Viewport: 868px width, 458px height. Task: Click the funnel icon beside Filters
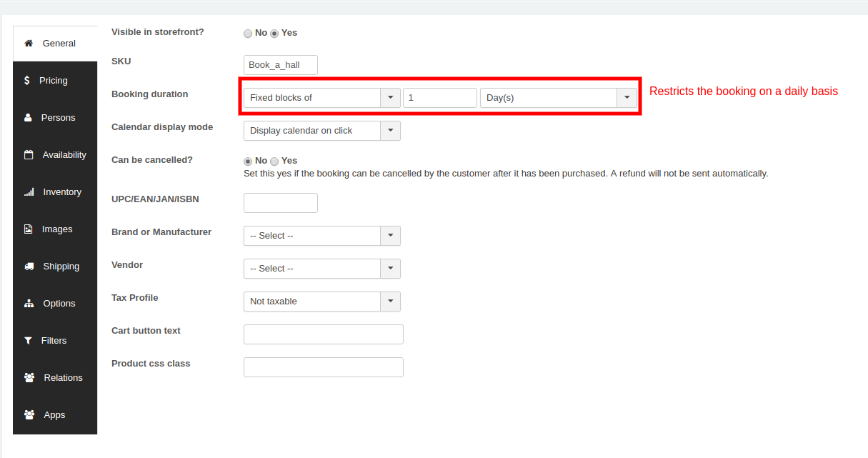click(28, 341)
